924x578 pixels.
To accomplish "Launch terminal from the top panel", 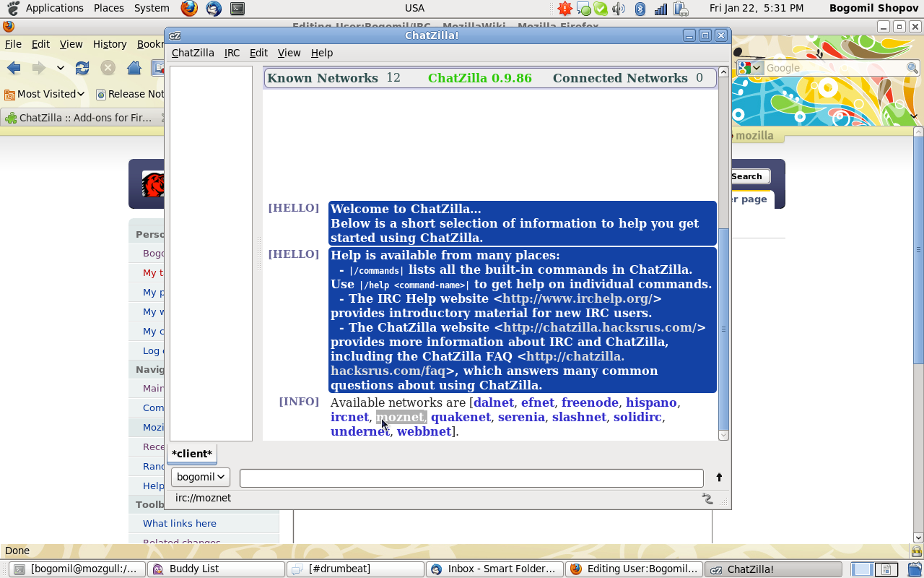I will pos(237,8).
